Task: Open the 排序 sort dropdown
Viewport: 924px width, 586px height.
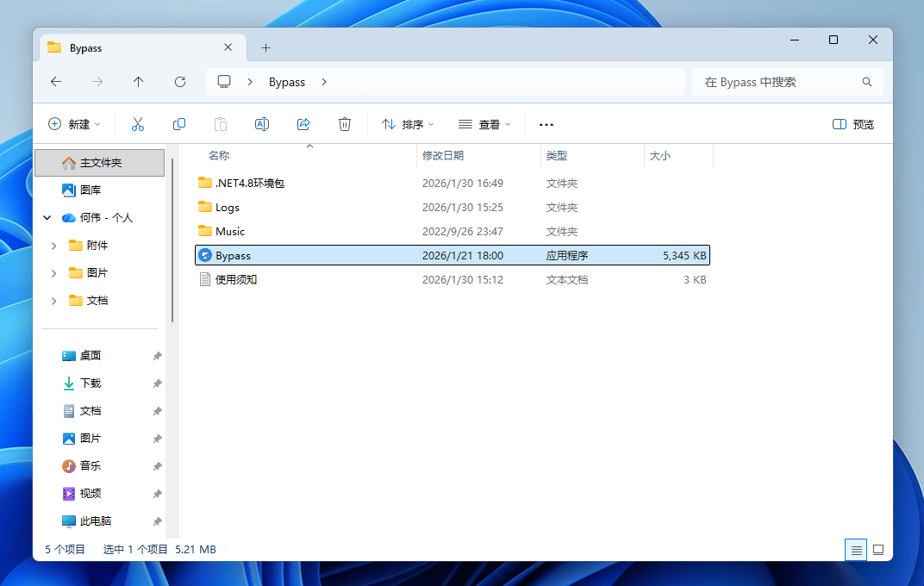Action: (x=406, y=124)
